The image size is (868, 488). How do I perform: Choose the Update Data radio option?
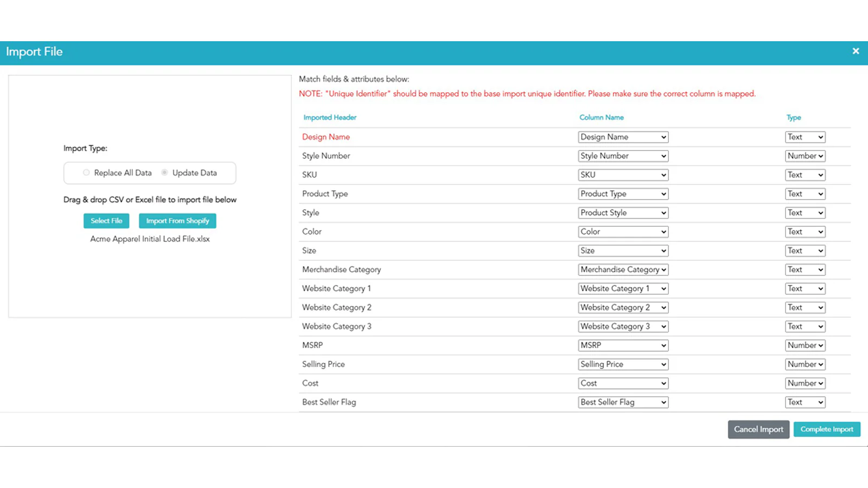164,172
